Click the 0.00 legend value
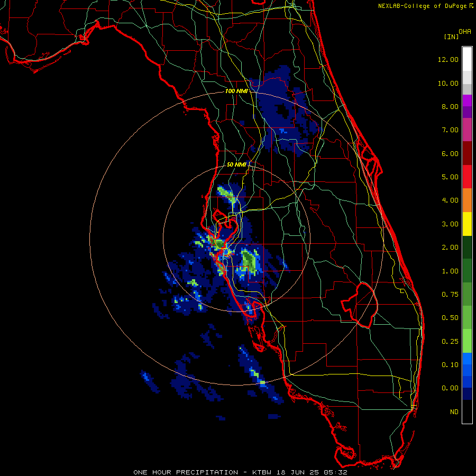Screen dimensions: 476x476 450,388
